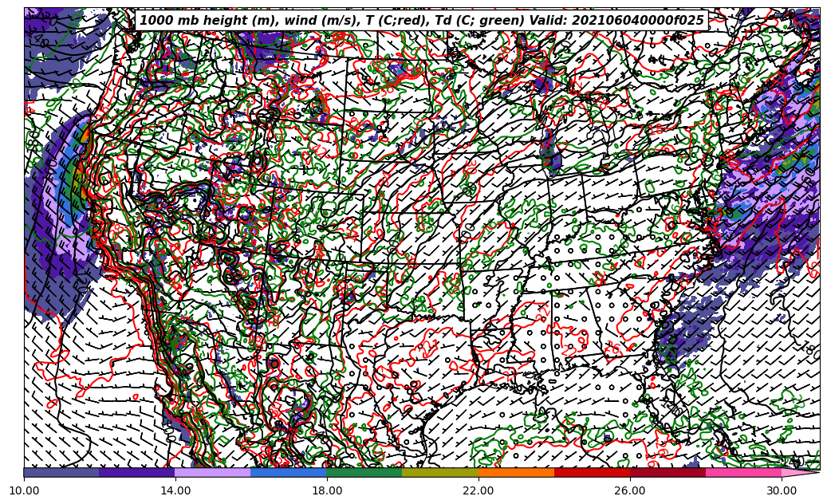Click the olive 20–22 colorbar segment
The image size is (827, 504).
point(440,472)
